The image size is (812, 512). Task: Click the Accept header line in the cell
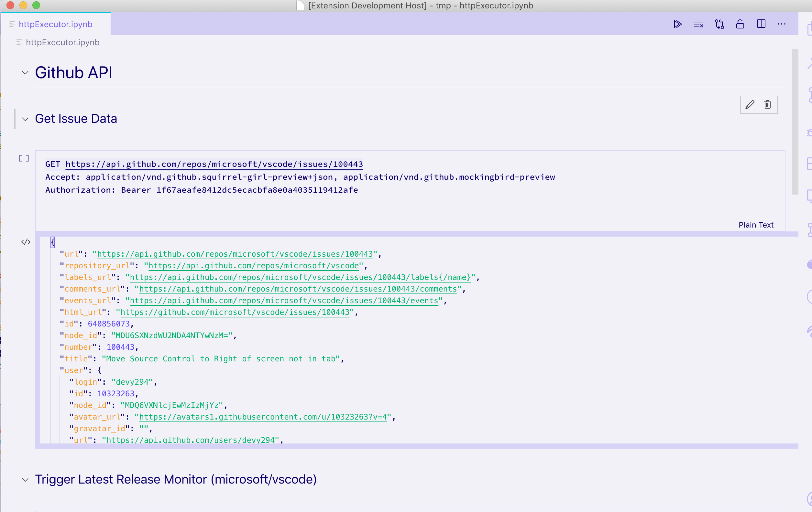click(x=300, y=177)
